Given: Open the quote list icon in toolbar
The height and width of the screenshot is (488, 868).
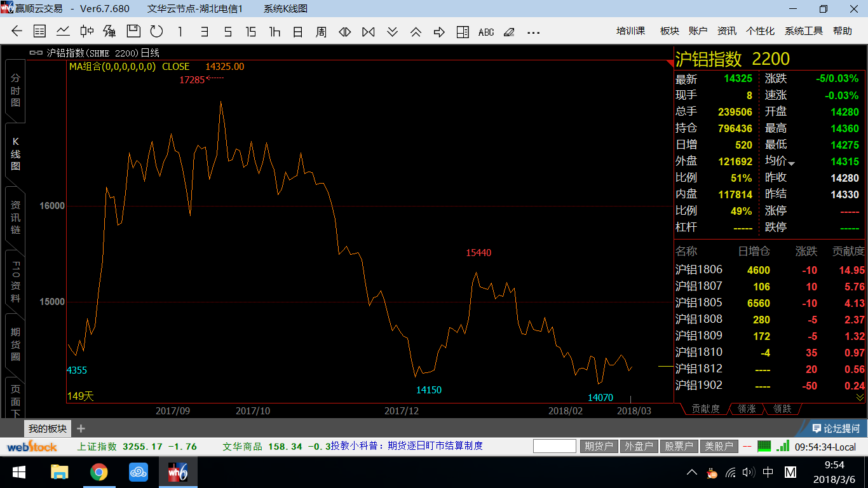Looking at the screenshot, I should coord(39,31).
